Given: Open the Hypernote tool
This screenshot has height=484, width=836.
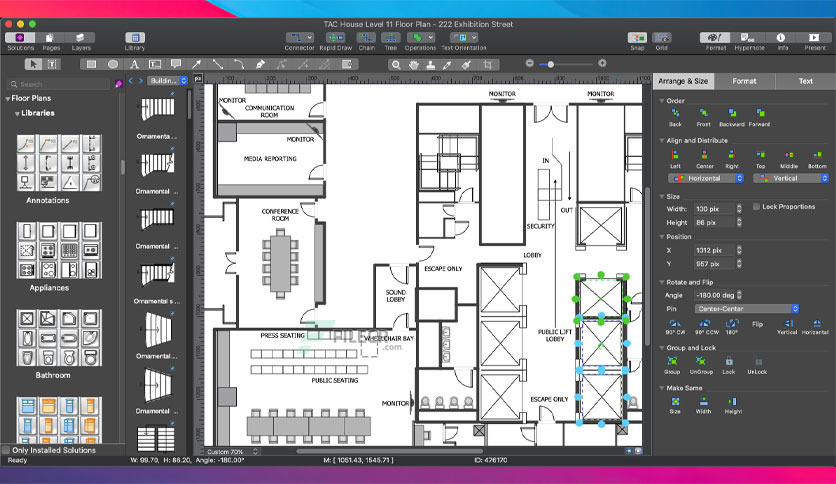Looking at the screenshot, I should pos(749,38).
